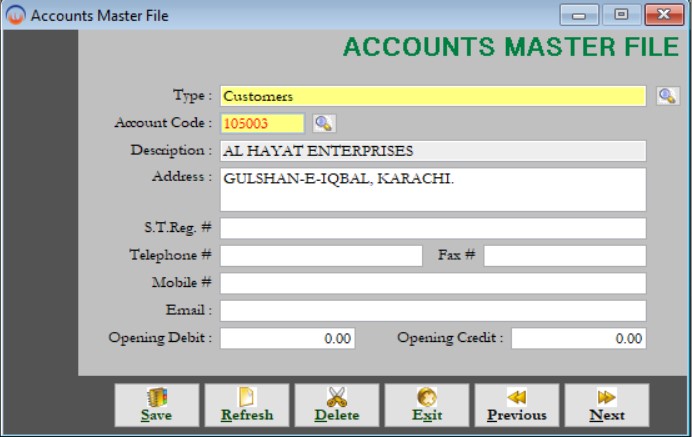Refresh the account form
The height and width of the screenshot is (437, 692).
point(247,405)
